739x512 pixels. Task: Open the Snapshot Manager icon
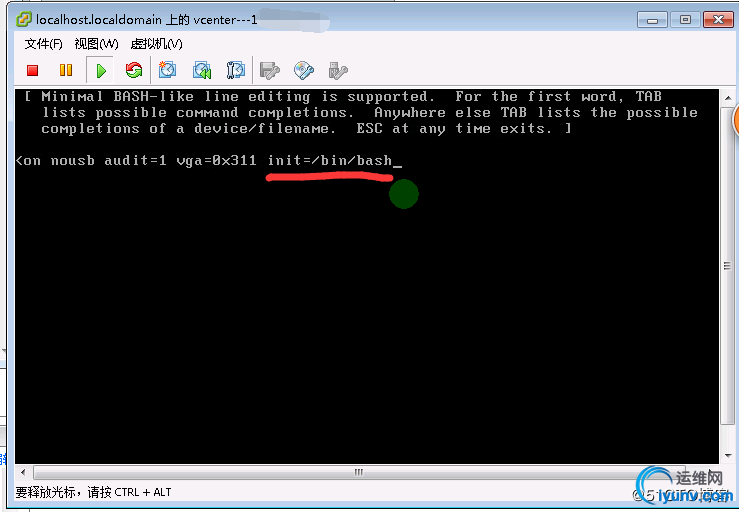(235, 70)
